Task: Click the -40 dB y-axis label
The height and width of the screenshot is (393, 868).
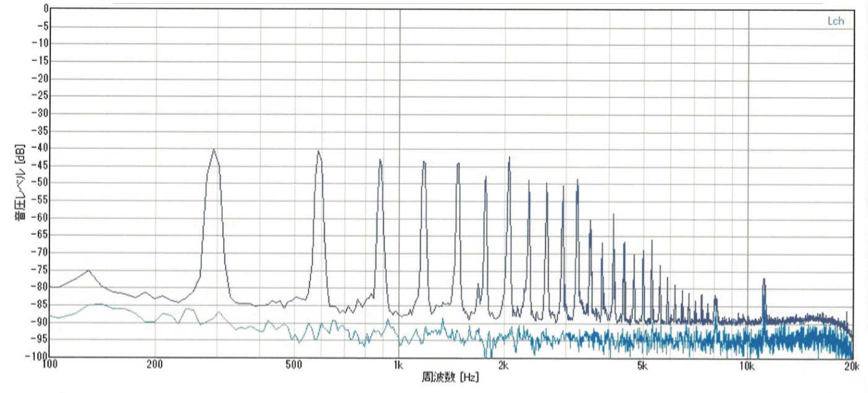Action: coord(40,148)
